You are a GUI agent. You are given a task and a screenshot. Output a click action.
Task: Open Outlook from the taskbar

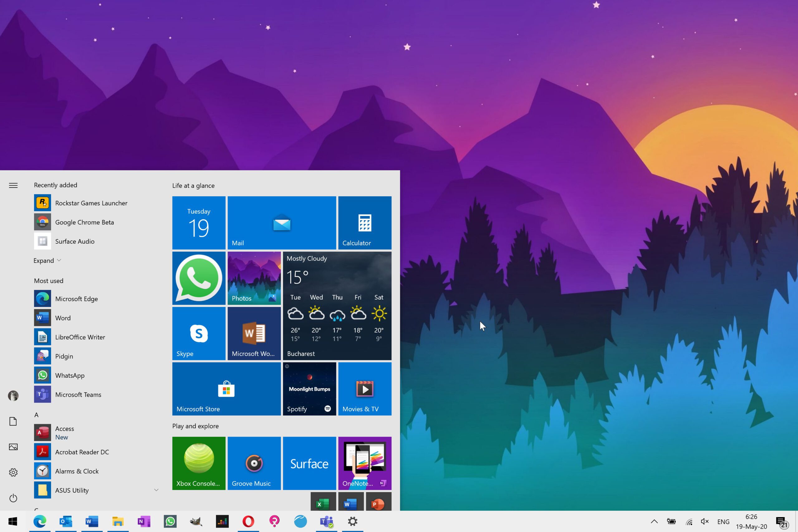(66, 521)
